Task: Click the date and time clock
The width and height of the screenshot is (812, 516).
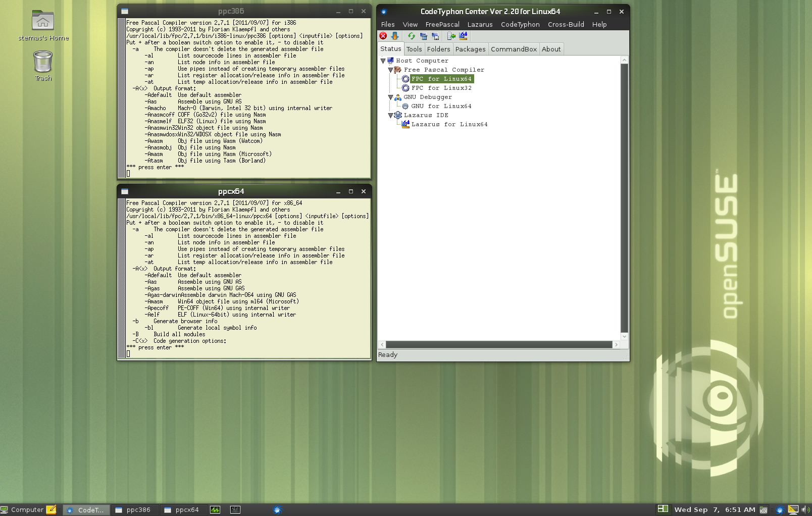Action: 715,509
